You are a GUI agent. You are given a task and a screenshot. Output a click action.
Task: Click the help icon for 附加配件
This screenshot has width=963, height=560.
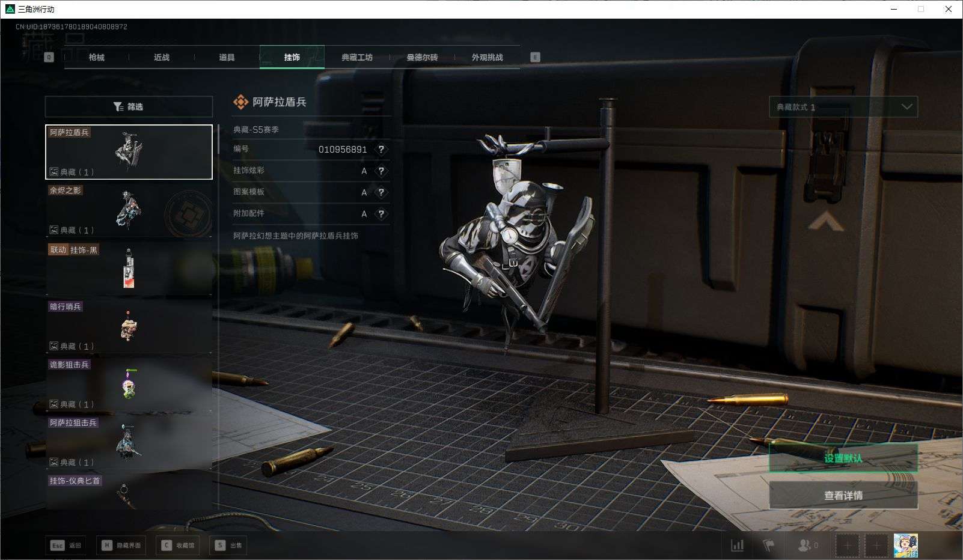point(381,214)
